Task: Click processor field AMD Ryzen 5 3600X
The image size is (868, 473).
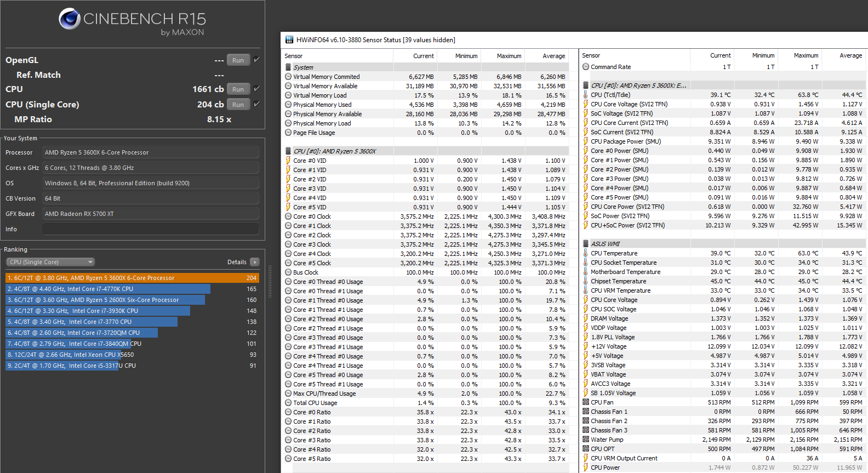Action: (151, 152)
